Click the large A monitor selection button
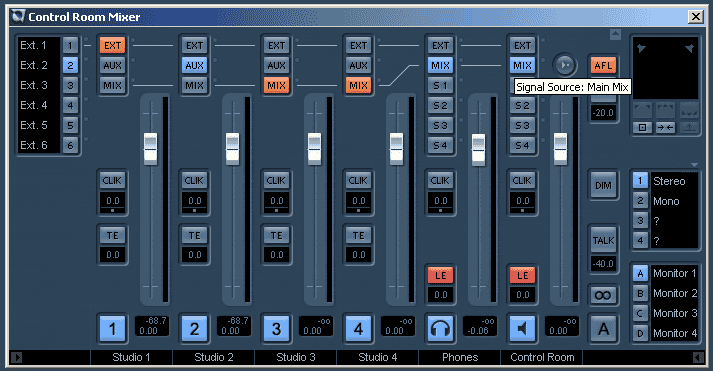This screenshot has height=371, width=713. coord(603,328)
